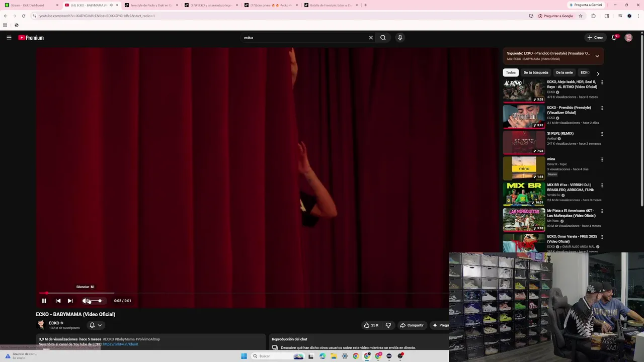Open the ECKO - Prendido (Freestyle) video title
Image resolution: width=644 pixels, height=362 pixels.
point(569,110)
